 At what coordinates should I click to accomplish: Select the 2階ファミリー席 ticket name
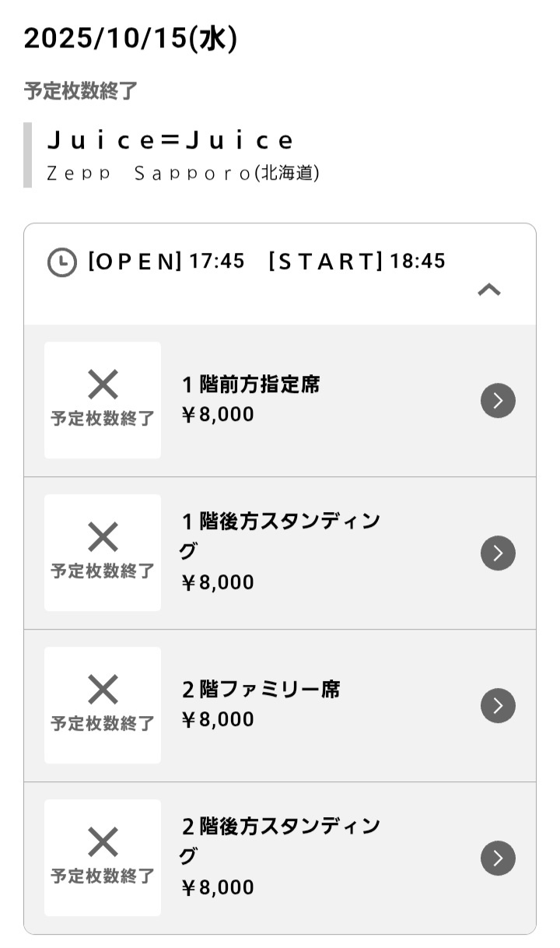261,690
